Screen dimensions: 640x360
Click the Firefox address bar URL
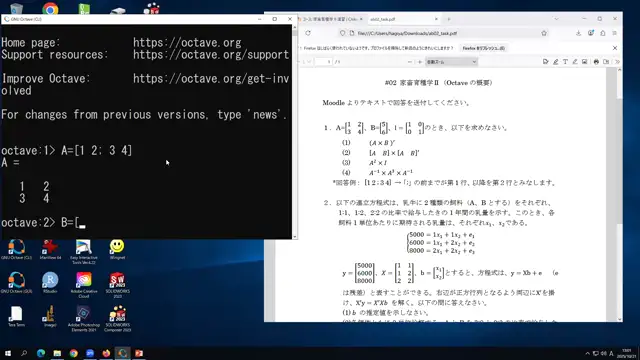point(407,33)
